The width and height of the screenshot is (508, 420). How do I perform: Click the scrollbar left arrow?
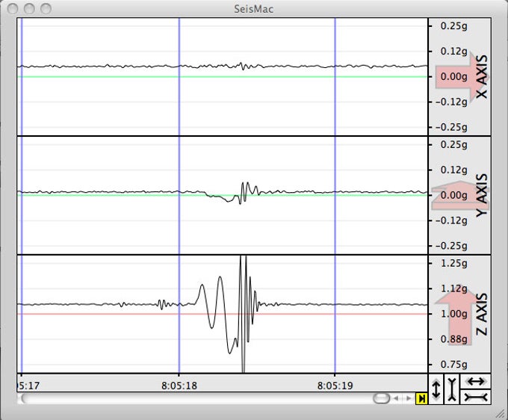(x=396, y=398)
